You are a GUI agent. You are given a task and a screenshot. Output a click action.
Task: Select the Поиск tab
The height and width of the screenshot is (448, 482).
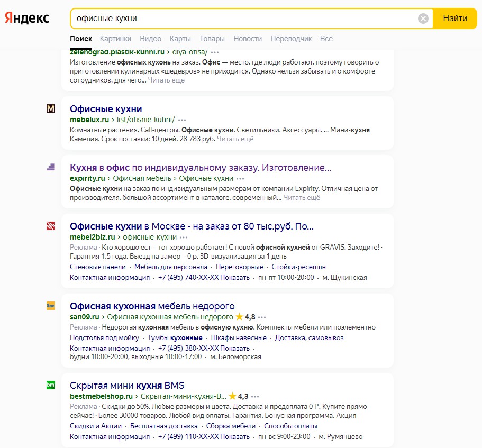pos(81,39)
